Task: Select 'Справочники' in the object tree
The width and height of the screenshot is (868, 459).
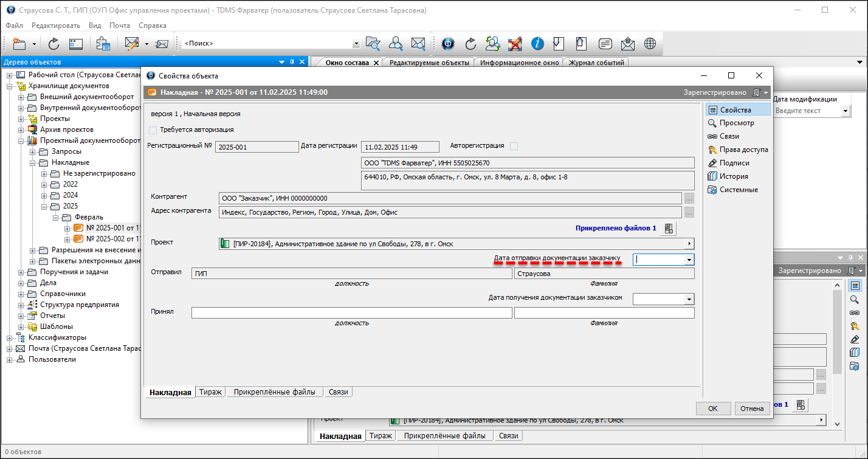Action: pos(63,294)
